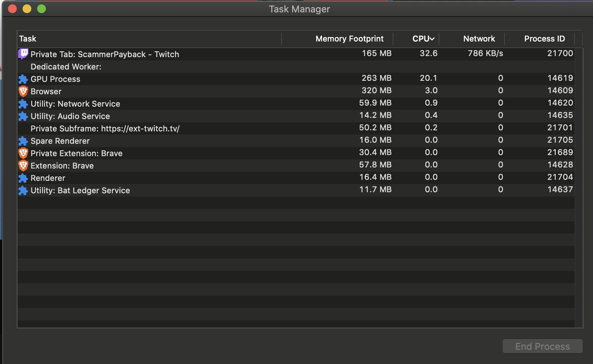Click the 0.2 CPU value
593x364 pixels.
pos(431,127)
